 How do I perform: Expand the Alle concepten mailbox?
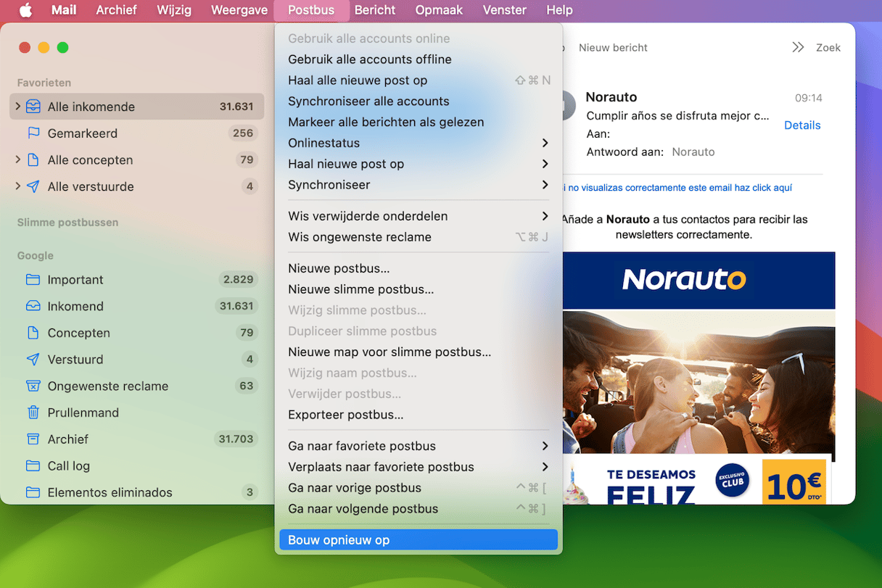(18, 160)
